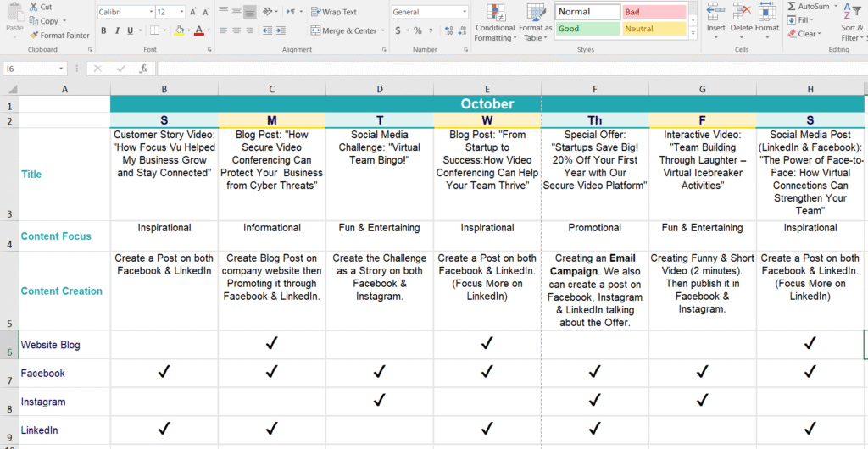Open the Merge & Center dropdown arrow
The height and width of the screenshot is (449, 868).
[x=382, y=31]
